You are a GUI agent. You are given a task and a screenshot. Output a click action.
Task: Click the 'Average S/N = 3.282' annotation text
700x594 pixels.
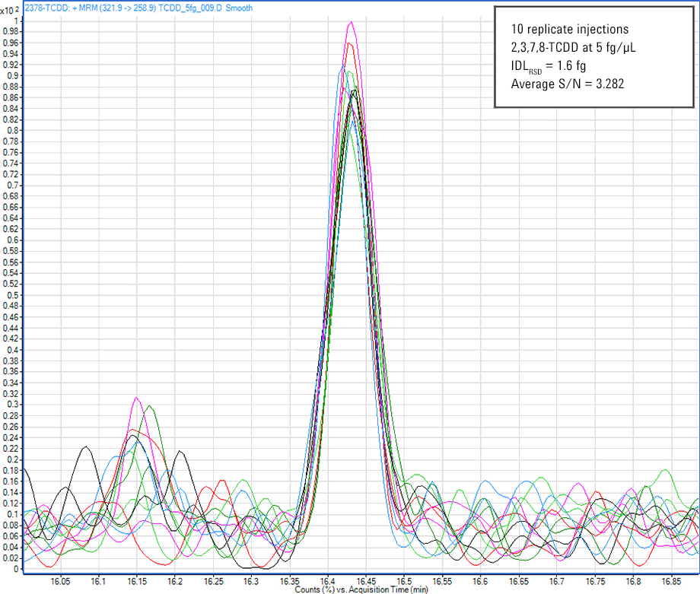click(x=567, y=84)
